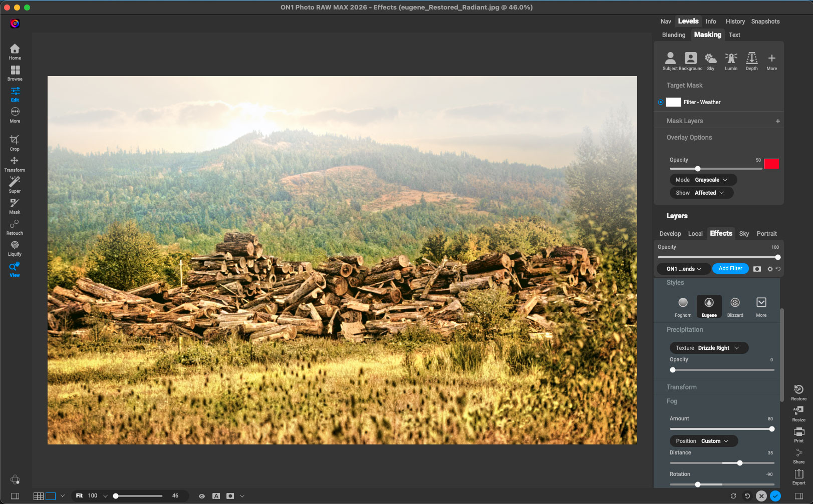
Task: Switch to grid view layout
Action: [38, 496]
